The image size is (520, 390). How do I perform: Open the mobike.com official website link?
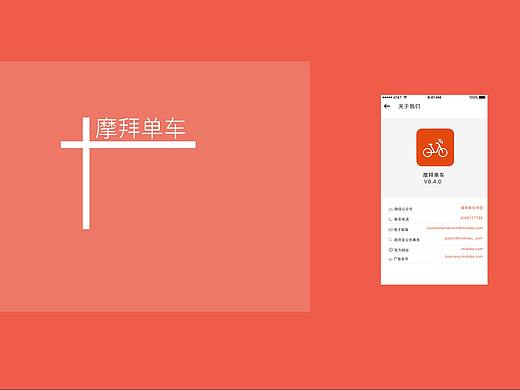472,249
